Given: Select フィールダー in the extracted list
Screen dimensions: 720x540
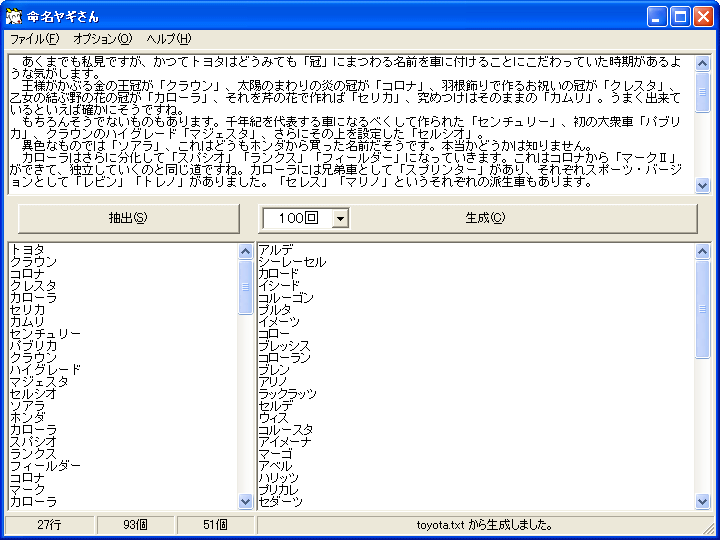Looking at the screenshot, I should pyautogui.click(x=45, y=466).
